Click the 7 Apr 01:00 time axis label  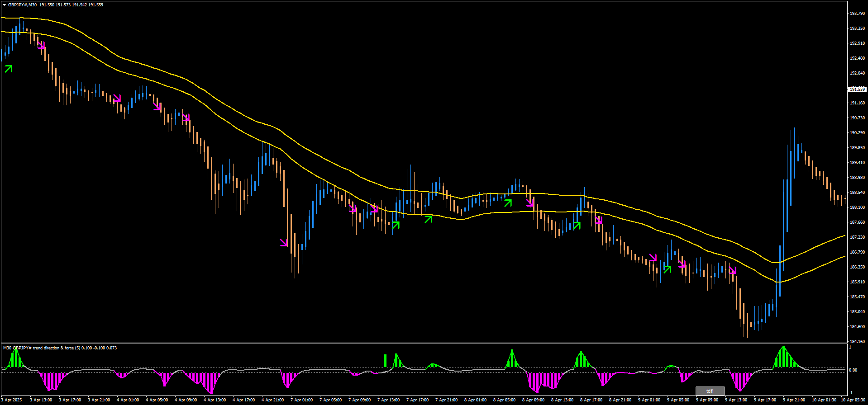coord(301,400)
